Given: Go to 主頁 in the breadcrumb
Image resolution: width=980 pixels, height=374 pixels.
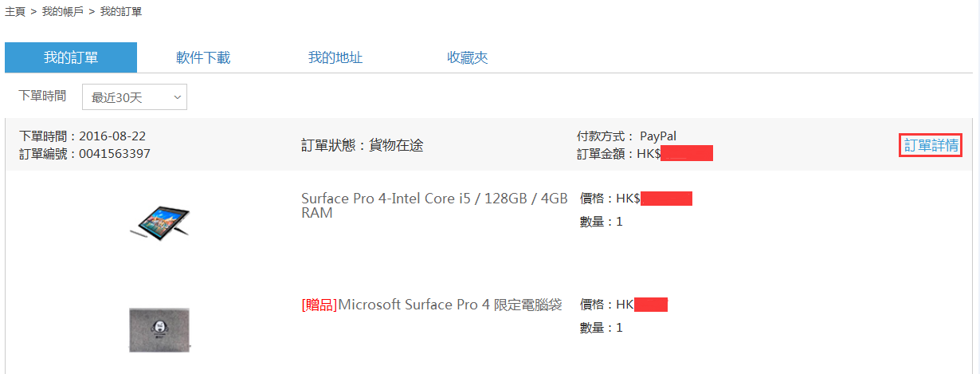Looking at the screenshot, I should point(15,13).
